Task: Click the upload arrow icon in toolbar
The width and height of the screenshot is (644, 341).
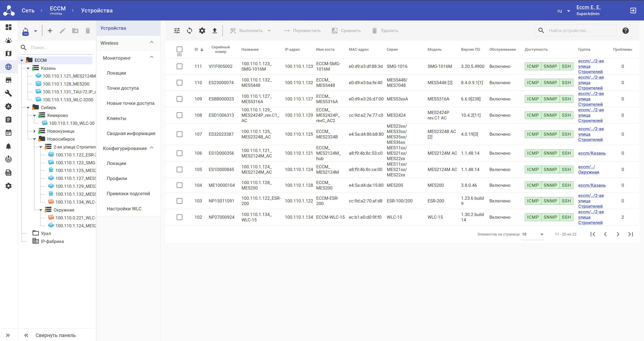Action: point(214,31)
